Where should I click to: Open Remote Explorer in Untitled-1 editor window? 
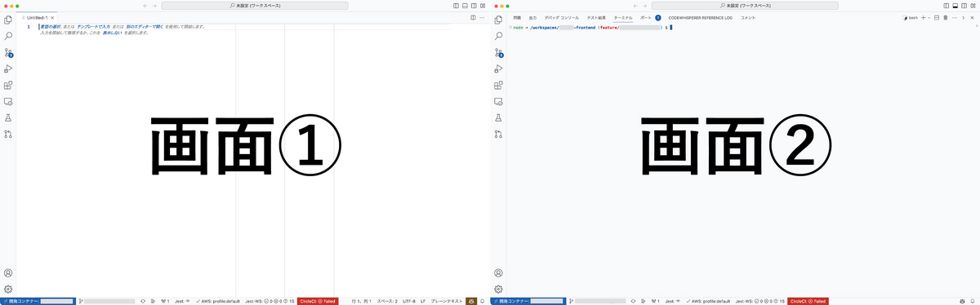(x=8, y=101)
